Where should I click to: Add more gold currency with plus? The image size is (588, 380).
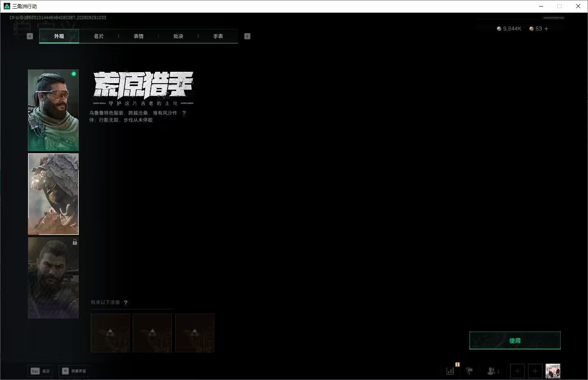546,29
